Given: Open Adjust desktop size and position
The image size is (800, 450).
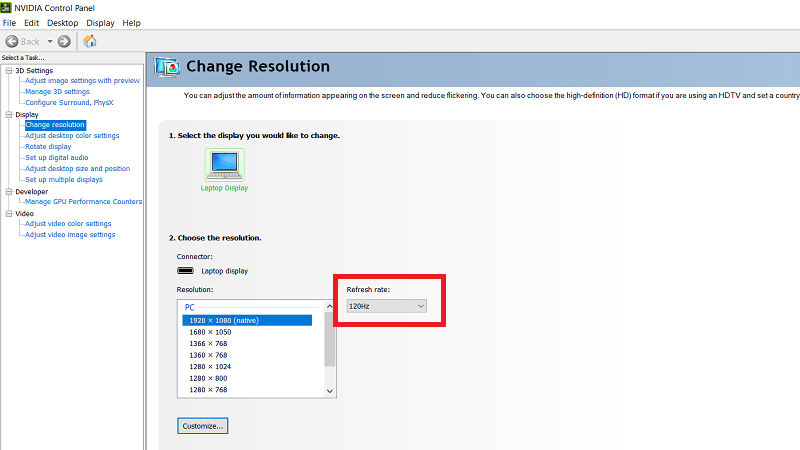Looking at the screenshot, I should pyautogui.click(x=78, y=168).
